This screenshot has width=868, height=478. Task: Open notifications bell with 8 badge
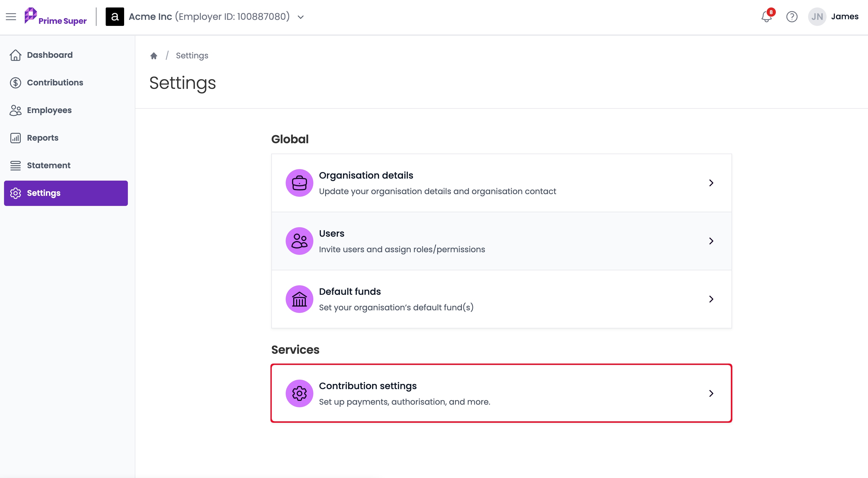click(x=767, y=16)
